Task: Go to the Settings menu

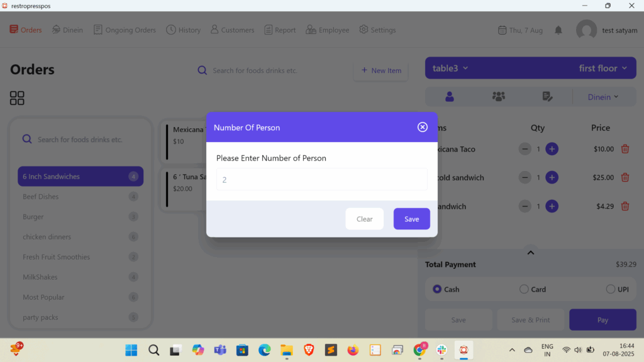Action: tap(377, 30)
